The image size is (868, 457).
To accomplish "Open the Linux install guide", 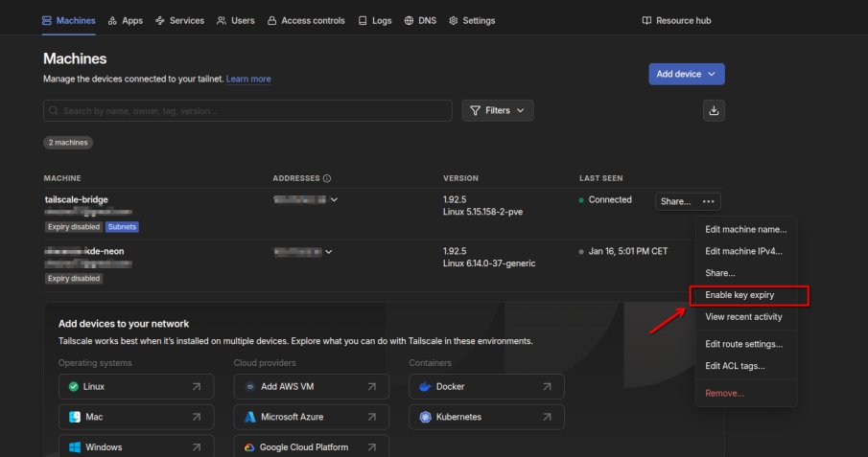I will pos(136,386).
